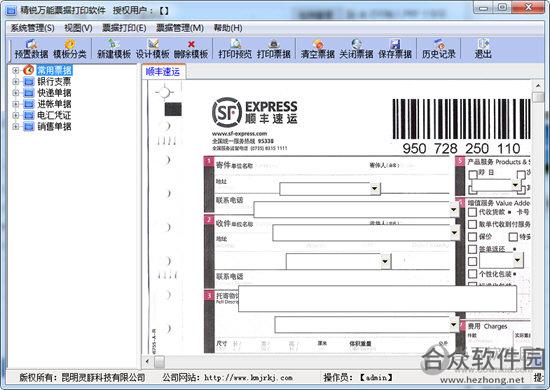Open the 帮助(H) menu
This screenshot has width=550, height=390.
pyautogui.click(x=228, y=28)
